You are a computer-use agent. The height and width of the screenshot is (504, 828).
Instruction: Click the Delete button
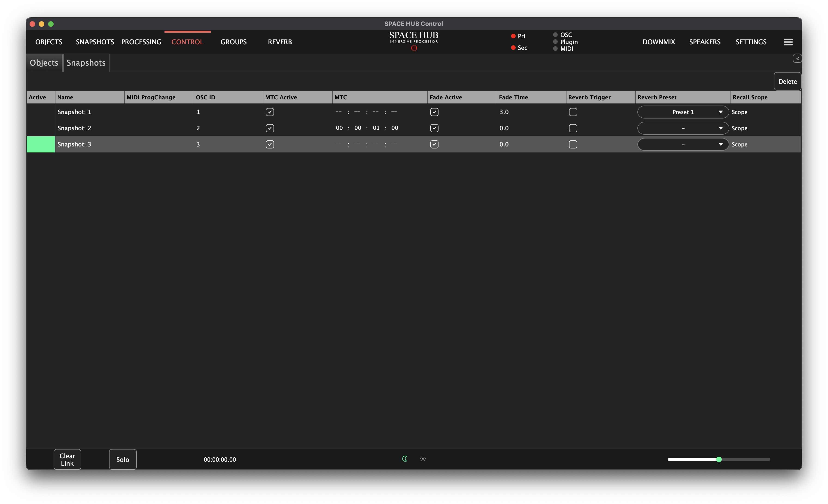click(787, 81)
